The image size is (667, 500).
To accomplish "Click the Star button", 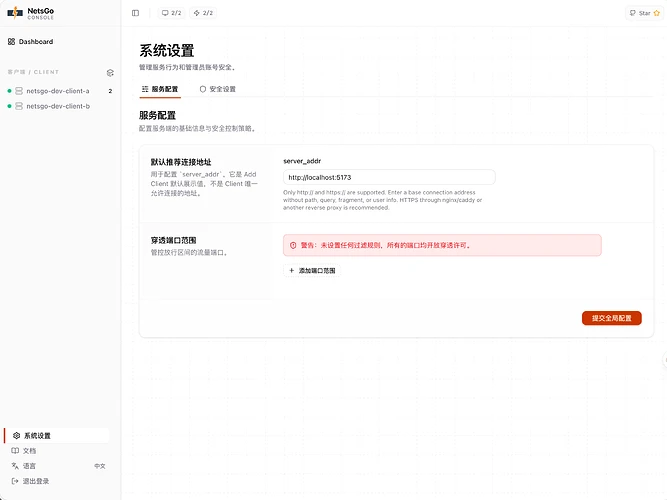I will 644,13.
